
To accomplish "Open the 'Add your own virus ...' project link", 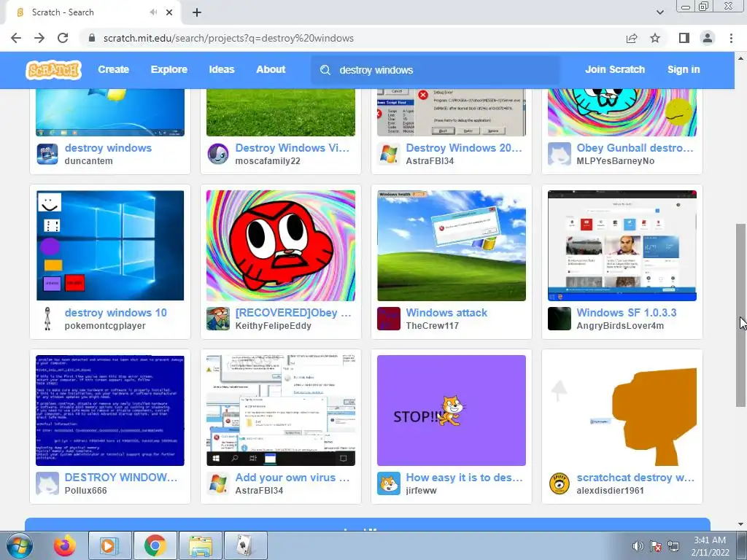I will (292, 478).
